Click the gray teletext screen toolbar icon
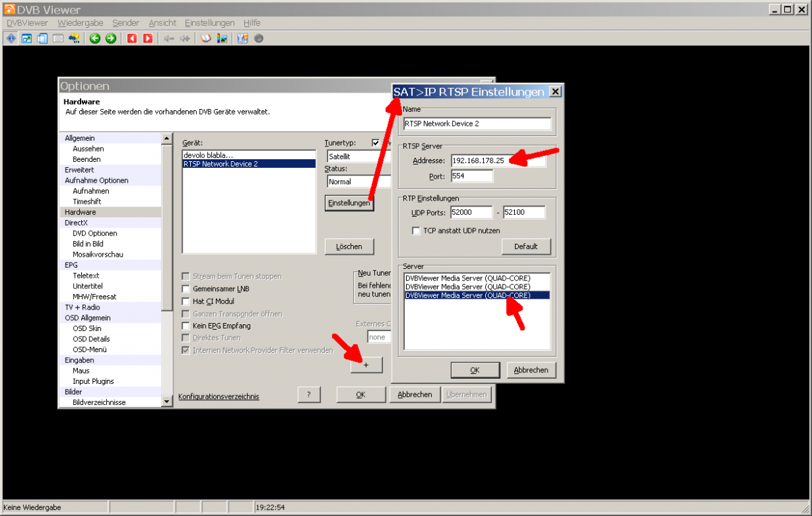Screen dimensions: 812x516 point(58,39)
